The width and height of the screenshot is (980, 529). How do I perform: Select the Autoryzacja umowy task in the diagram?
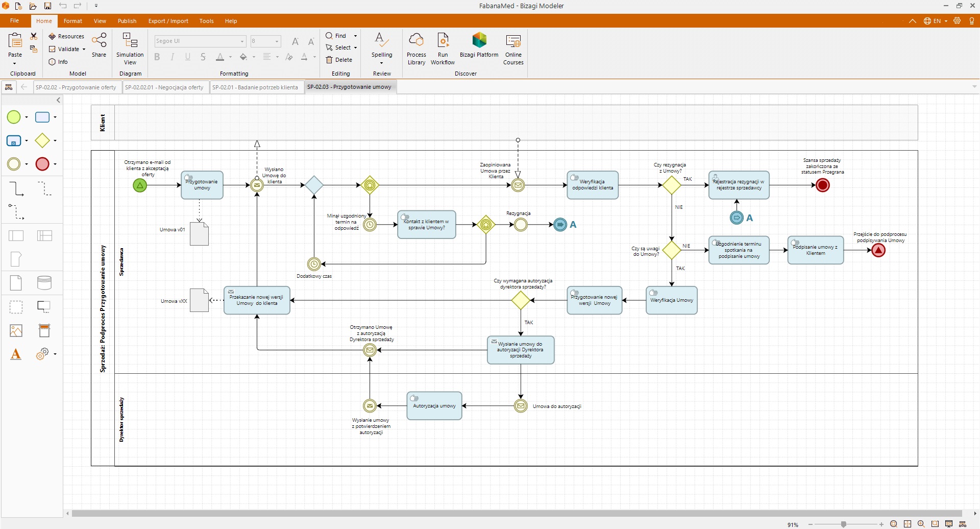pos(434,406)
